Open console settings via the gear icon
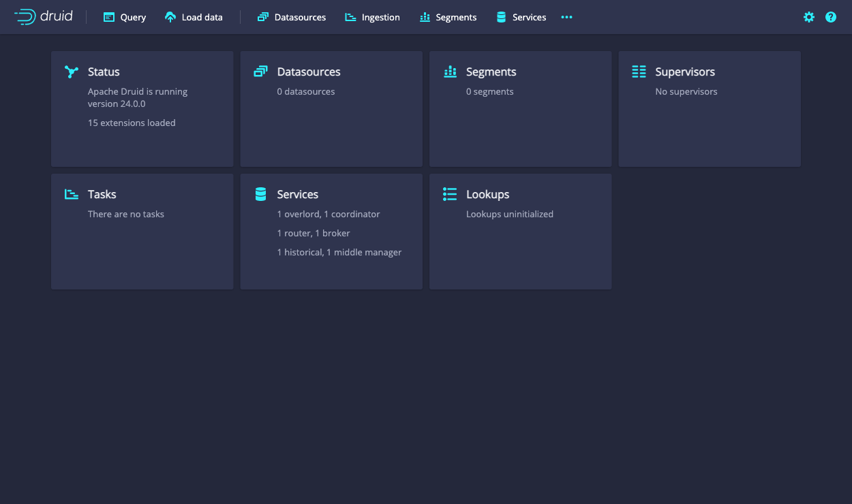This screenshot has width=852, height=504. tap(808, 17)
